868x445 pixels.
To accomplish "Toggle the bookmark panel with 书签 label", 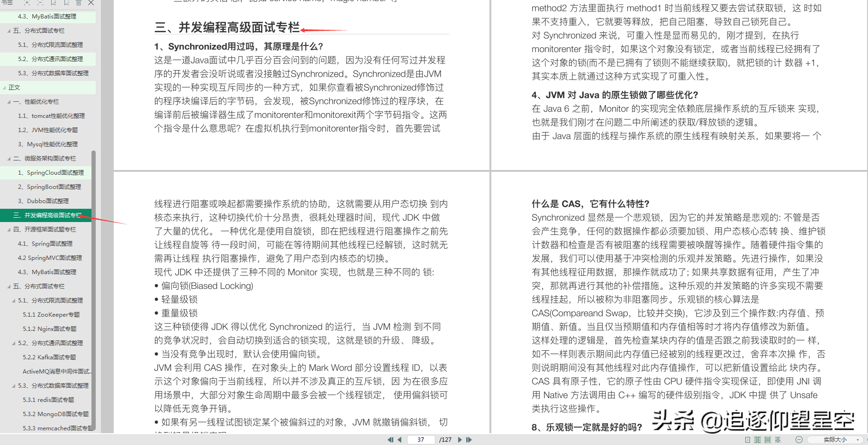I will point(7,3).
